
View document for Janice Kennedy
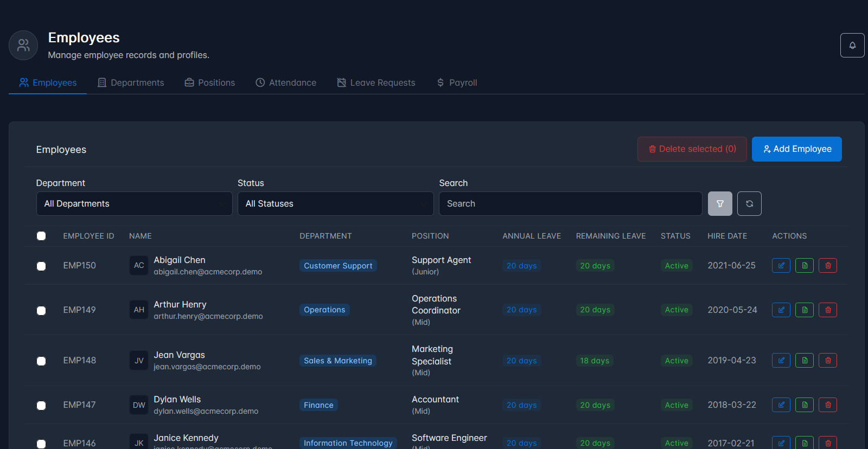805,442
